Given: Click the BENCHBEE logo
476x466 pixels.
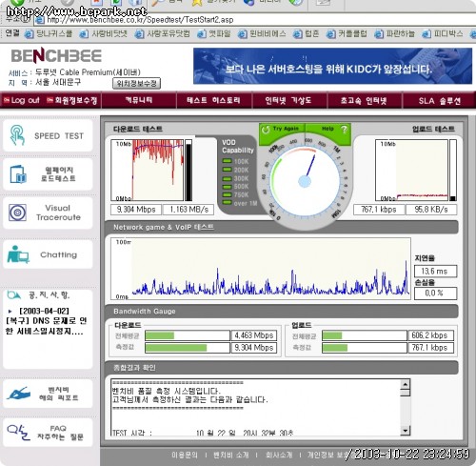Looking at the screenshot, I should [56, 55].
